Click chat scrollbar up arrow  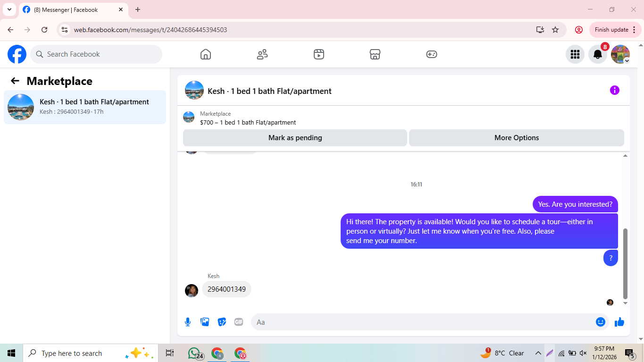click(626, 156)
